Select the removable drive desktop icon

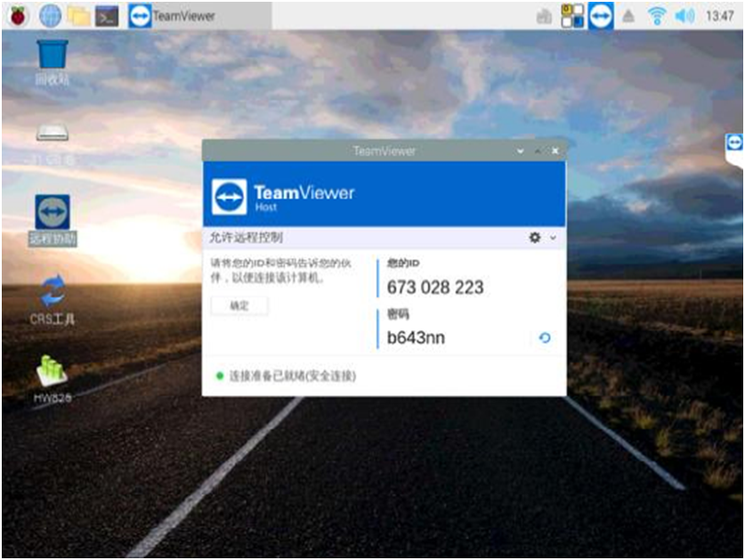(53, 135)
